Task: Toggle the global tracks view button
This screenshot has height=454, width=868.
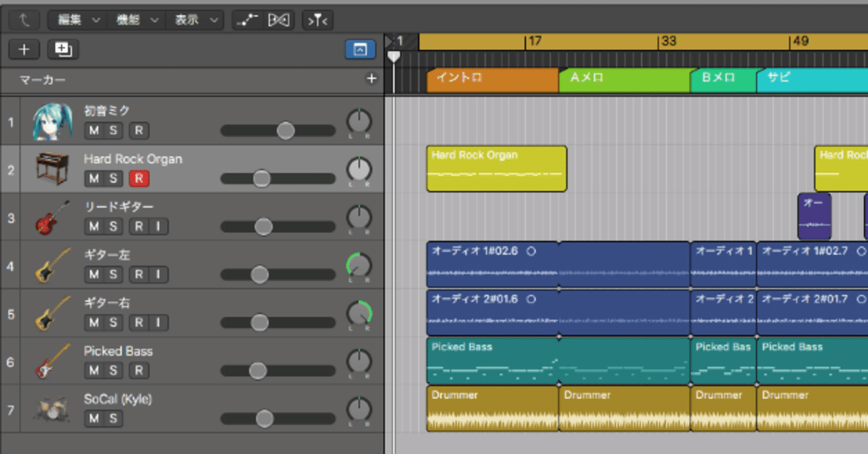Action: pos(360,49)
